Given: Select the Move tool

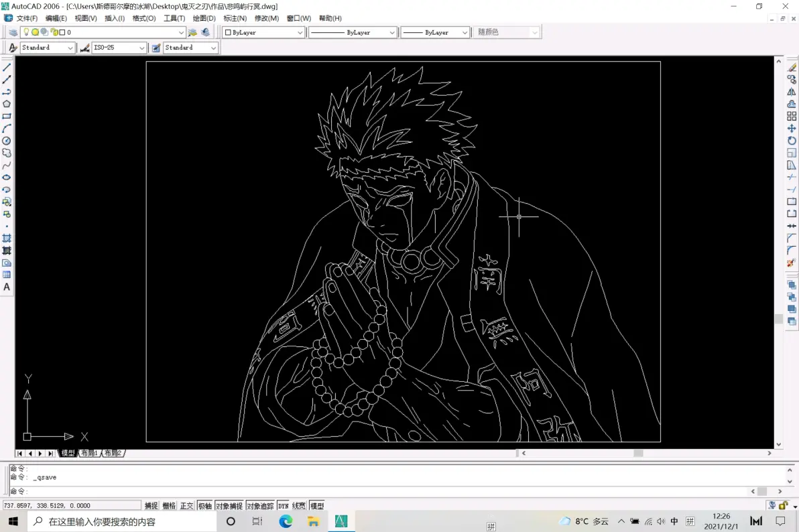Looking at the screenshot, I should [792, 129].
